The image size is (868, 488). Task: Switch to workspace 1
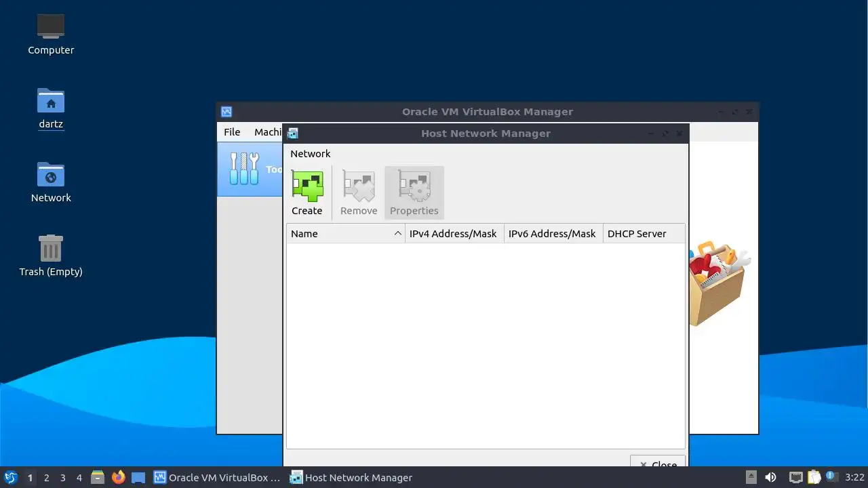click(30, 478)
